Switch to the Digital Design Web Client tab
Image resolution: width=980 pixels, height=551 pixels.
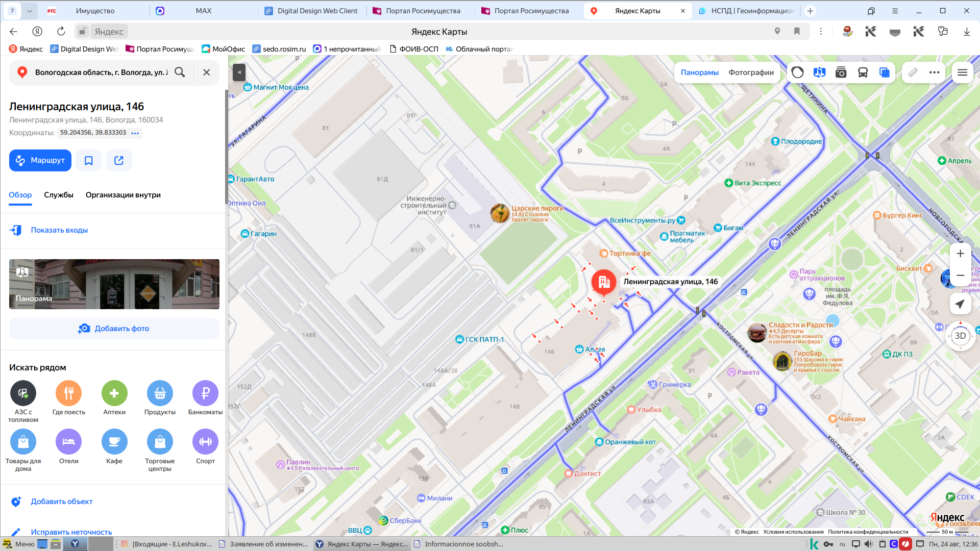click(x=311, y=11)
